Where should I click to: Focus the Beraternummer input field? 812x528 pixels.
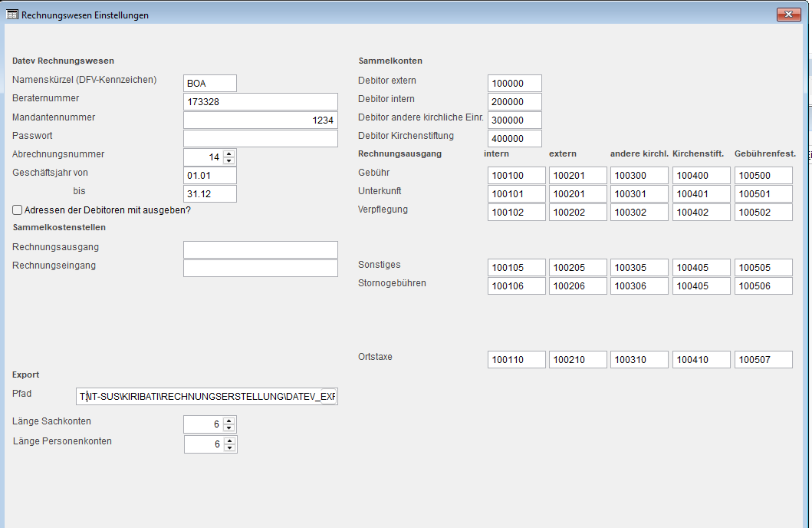[x=260, y=101]
